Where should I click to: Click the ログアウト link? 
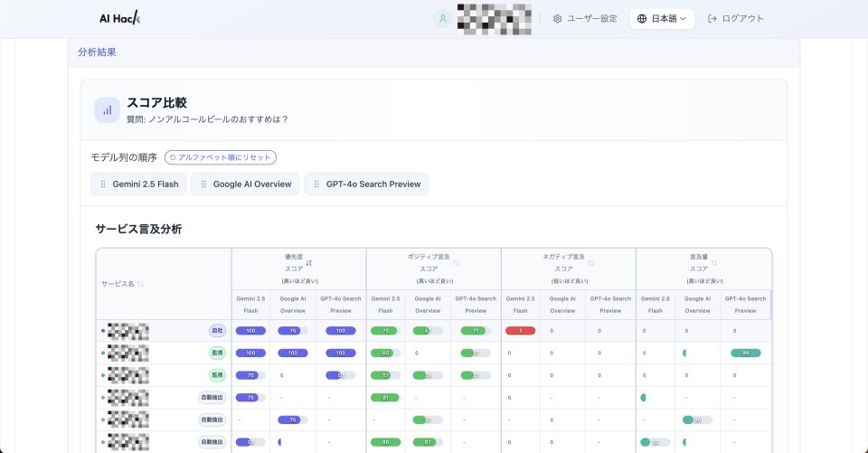pos(735,19)
